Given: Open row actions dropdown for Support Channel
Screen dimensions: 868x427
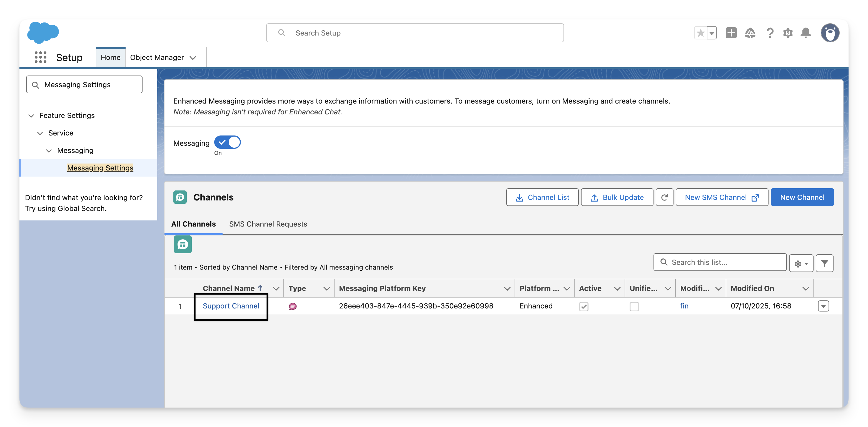Looking at the screenshot, I should (x=823, y=306).
